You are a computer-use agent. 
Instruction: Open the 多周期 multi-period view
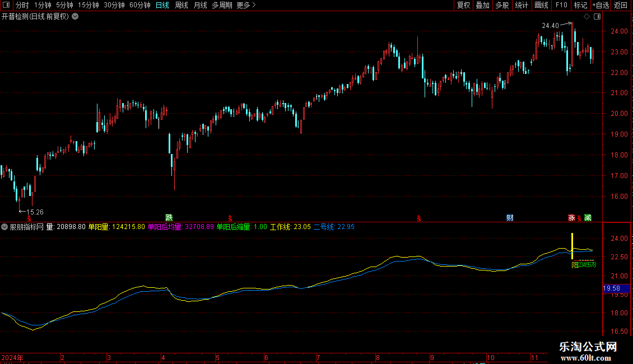222,5
